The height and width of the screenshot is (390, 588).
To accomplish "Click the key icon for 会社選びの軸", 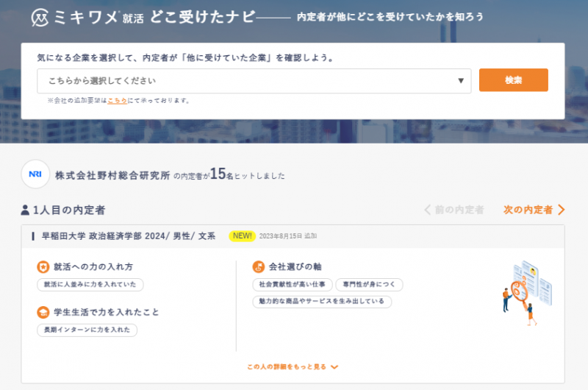I will [259, 267].
